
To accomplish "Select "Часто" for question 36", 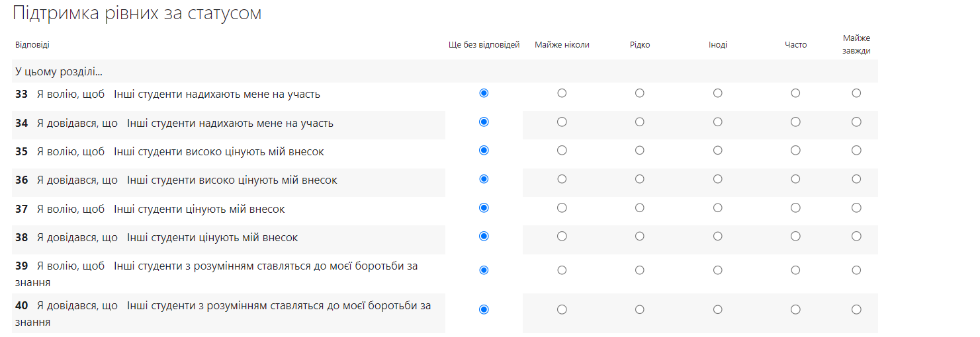I will tap(795, 179).
